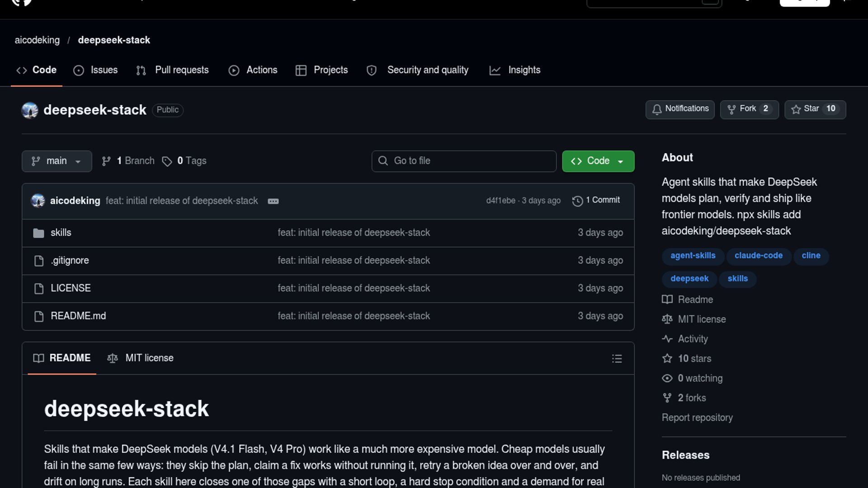
Task: Star the repository with Star button
Action: tap(815, 109)
